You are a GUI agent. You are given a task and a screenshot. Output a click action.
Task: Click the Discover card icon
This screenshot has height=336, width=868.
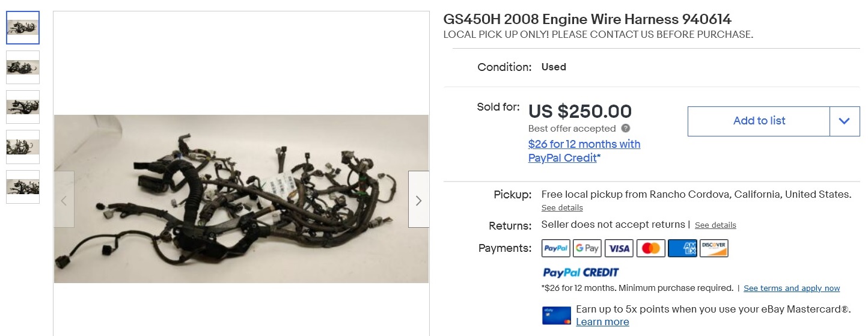click(x=714, y=248)
